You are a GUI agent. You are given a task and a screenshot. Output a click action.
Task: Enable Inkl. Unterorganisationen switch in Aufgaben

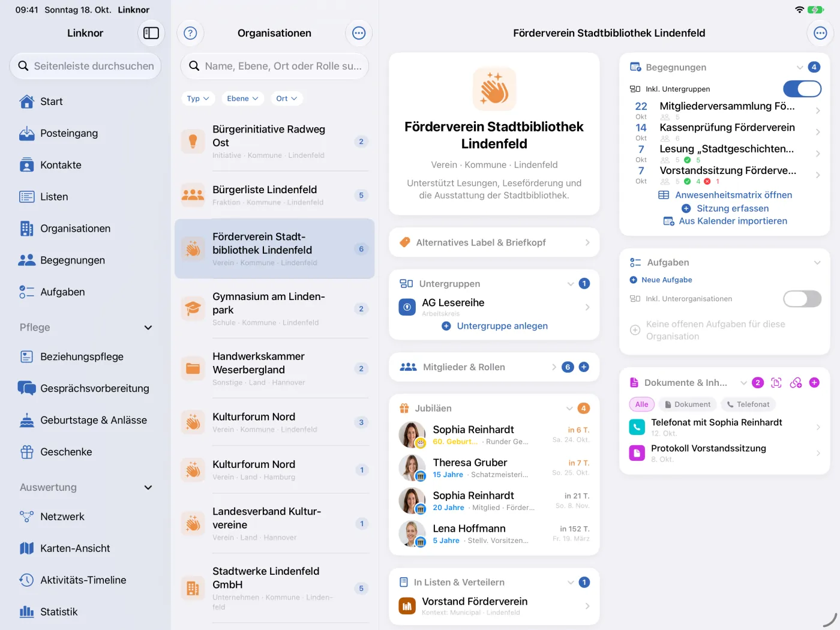click(802, 299)
